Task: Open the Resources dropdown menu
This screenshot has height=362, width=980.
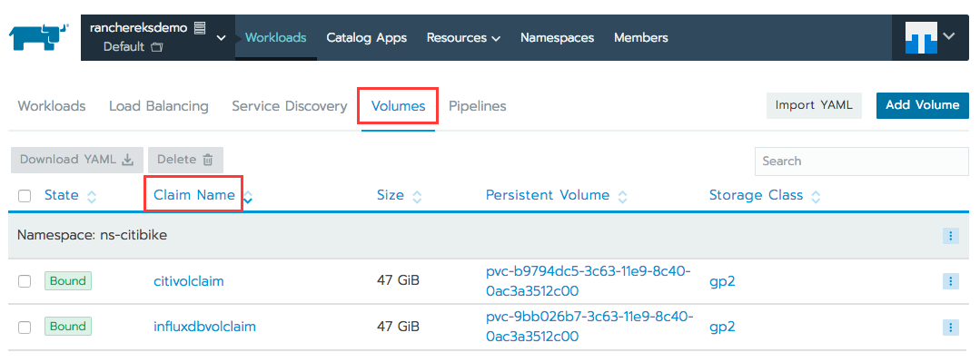Action: coord(464,38)
